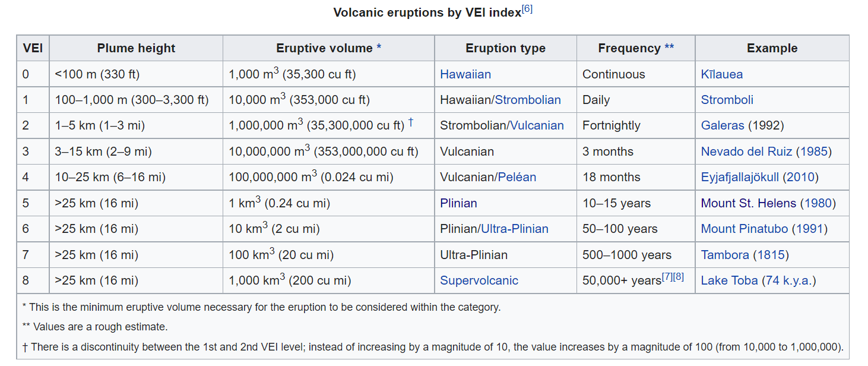Click the Strombolian link in the VEI 1 row
868x366 pixels.
pos(528,100)
